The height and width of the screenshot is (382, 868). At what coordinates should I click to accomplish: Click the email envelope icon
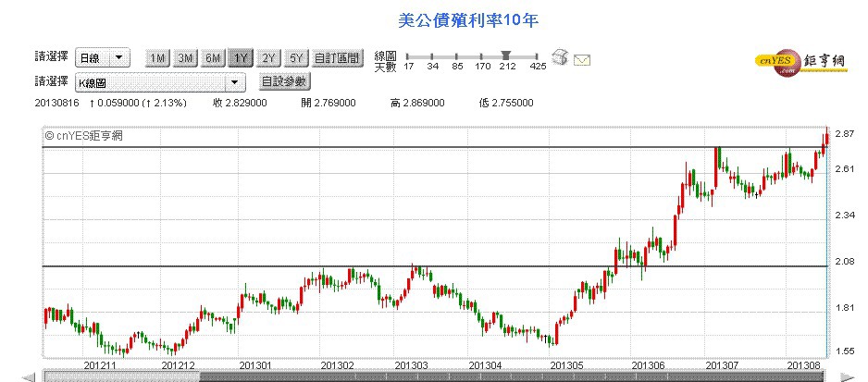(x=581, y=60)
